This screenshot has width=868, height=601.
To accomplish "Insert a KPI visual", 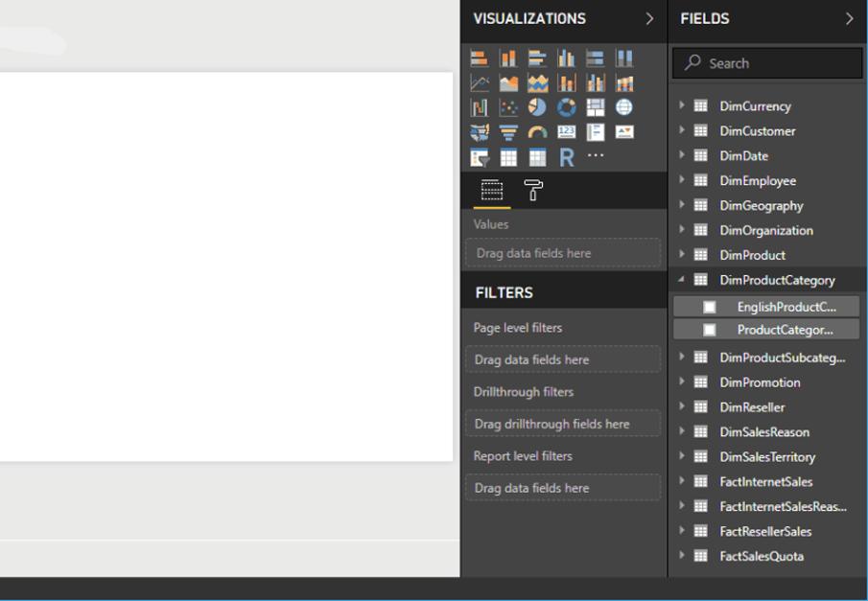I will (623, 132).
